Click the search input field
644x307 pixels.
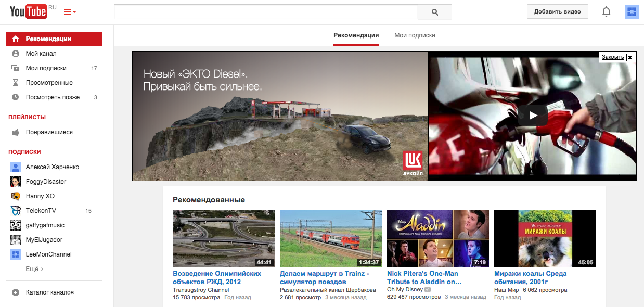[266, 12]
